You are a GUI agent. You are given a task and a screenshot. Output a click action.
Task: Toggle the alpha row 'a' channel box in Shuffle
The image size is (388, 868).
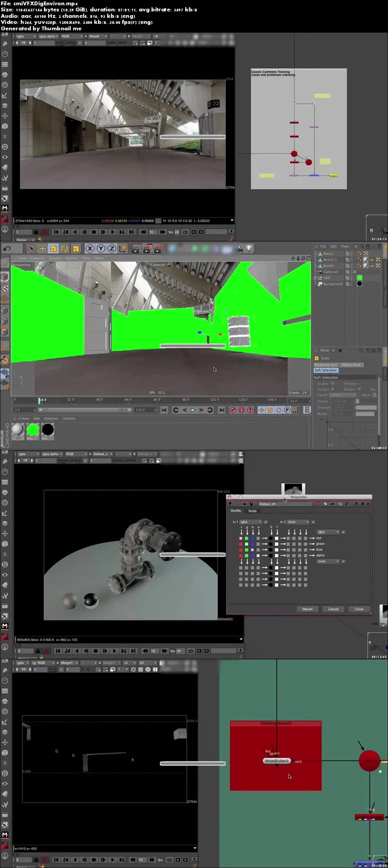tap(258, 556)
